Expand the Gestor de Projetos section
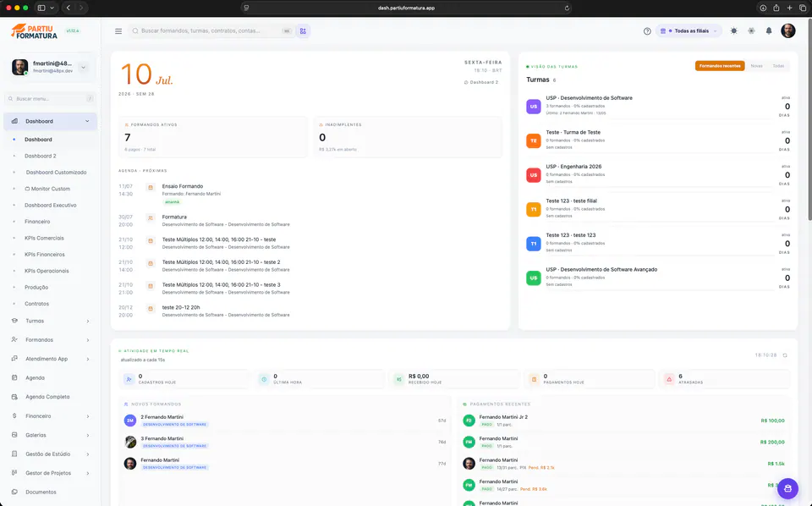The height and width of the screenshot is (506, 812). [50, 473]
